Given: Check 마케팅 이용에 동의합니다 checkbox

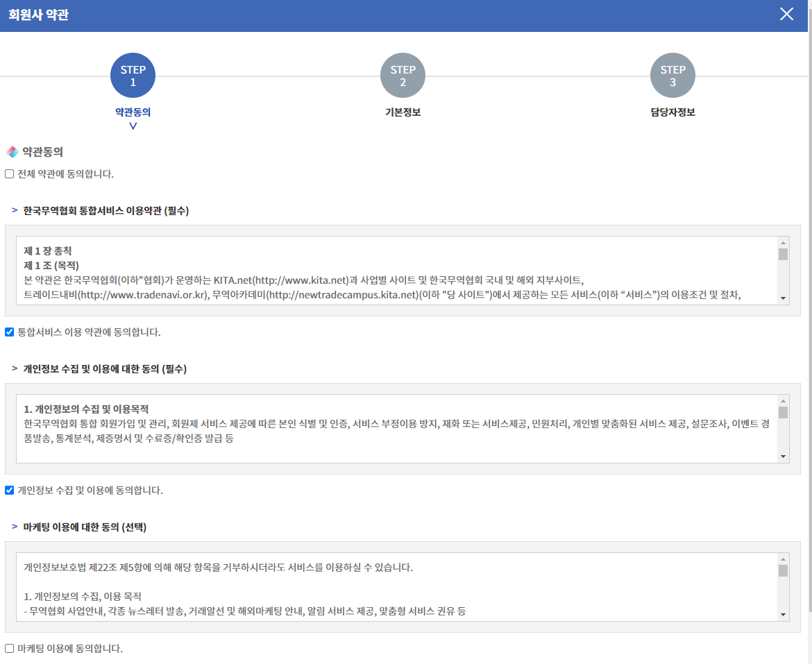Looking at the screenshot, I should click(9, 649).
